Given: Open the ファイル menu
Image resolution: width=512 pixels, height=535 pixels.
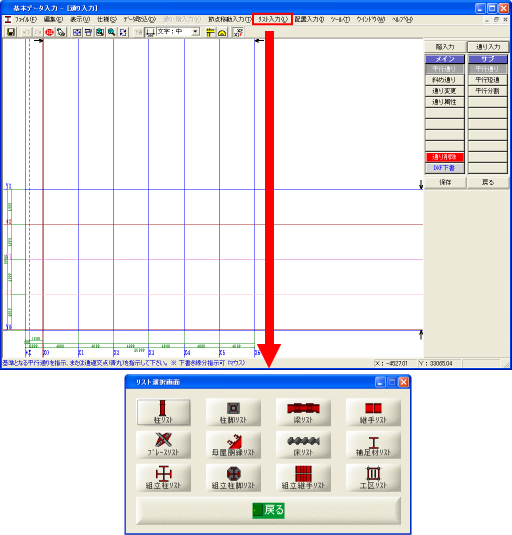Looking at the screenshot, I should 26,19.
